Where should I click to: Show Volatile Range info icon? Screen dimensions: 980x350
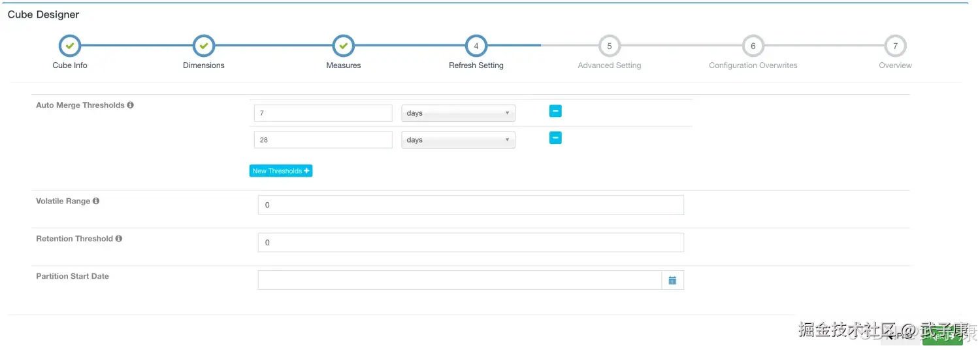tap(96, 201)
